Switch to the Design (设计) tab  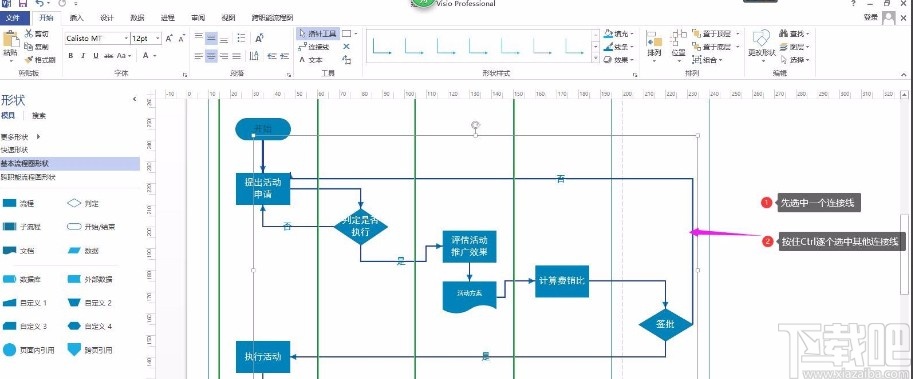[x=107, y=18]
